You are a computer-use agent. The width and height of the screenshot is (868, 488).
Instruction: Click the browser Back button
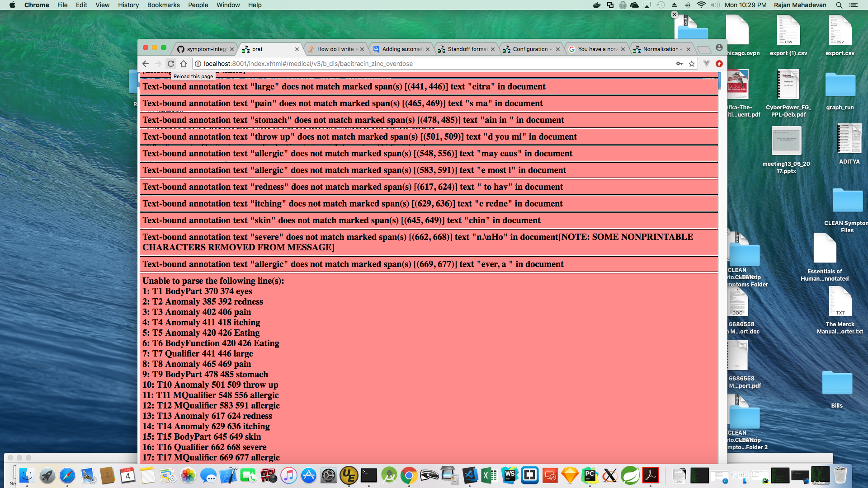pyautogui.click(x=145, y=64)
